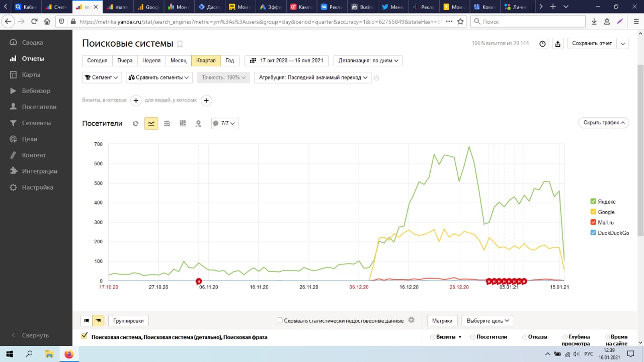Click Сохранить отчет button
The height and width of the screenshot is (362, 644).
(x=592, y=44)
